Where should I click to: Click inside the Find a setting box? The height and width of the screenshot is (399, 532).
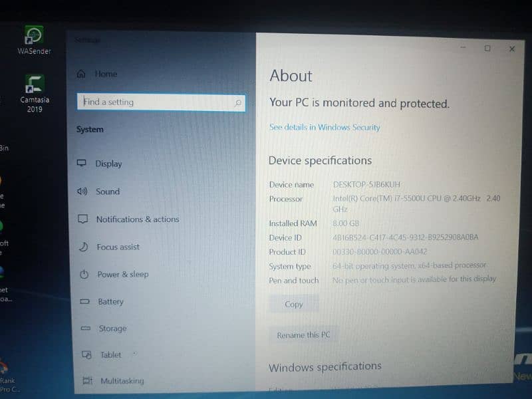156,102
